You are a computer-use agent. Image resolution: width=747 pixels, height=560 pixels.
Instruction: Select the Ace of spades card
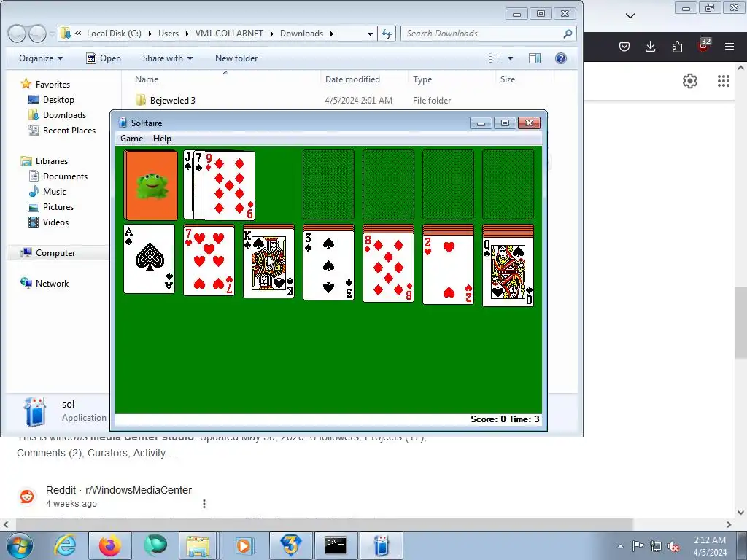click(x=149, y=259)
